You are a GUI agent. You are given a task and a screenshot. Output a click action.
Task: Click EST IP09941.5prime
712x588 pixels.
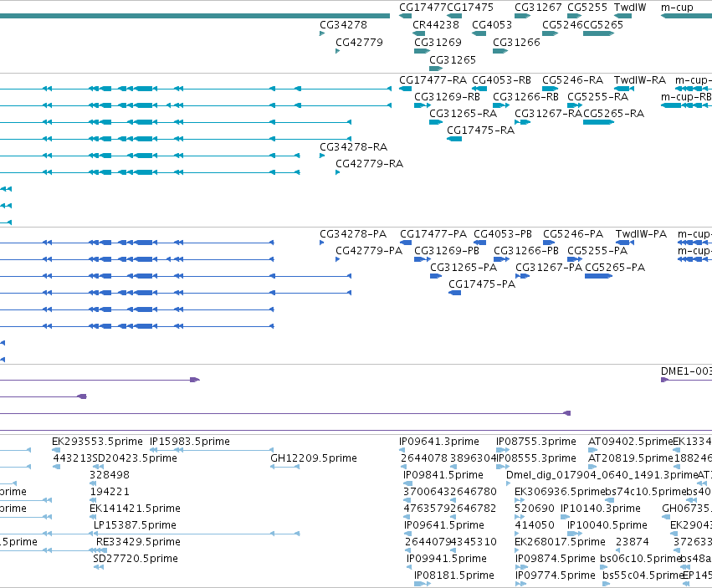tap(447, 559)
